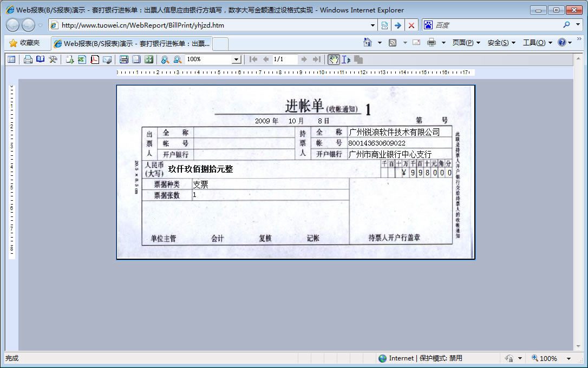Export the report to Excel

coord(82,60)
